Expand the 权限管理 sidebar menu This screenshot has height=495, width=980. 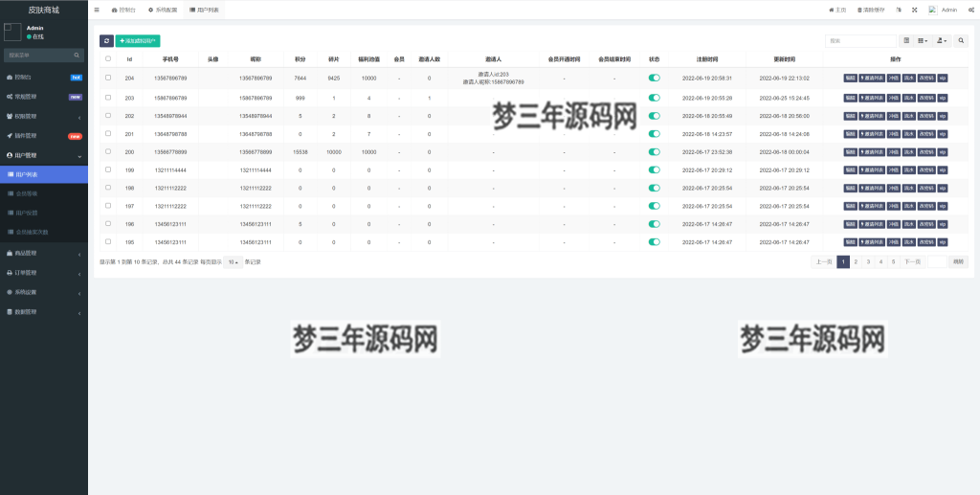click(x=43, y=116)
